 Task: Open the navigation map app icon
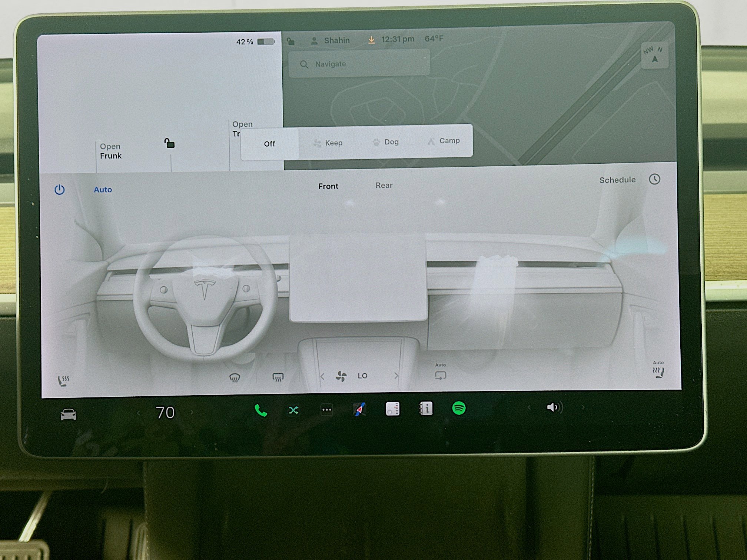pyautogui.click(x=359, y=409)
